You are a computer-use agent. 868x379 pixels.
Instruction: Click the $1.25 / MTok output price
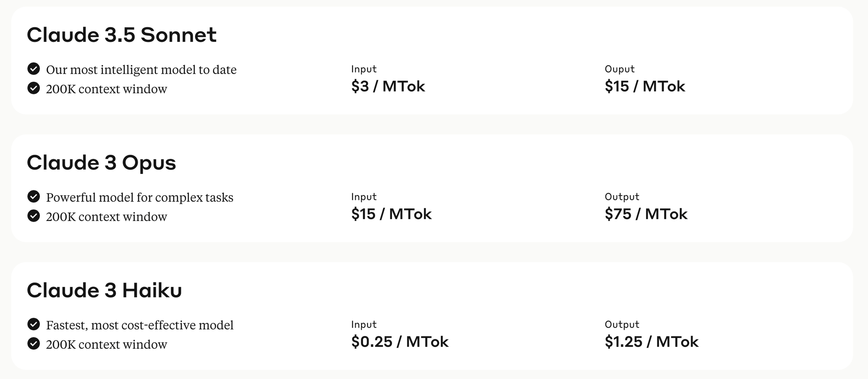coord(651,342)
